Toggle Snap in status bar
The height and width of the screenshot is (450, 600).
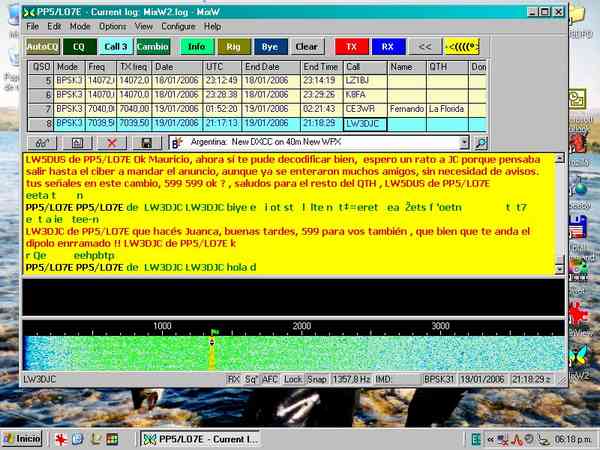point(317,380)
